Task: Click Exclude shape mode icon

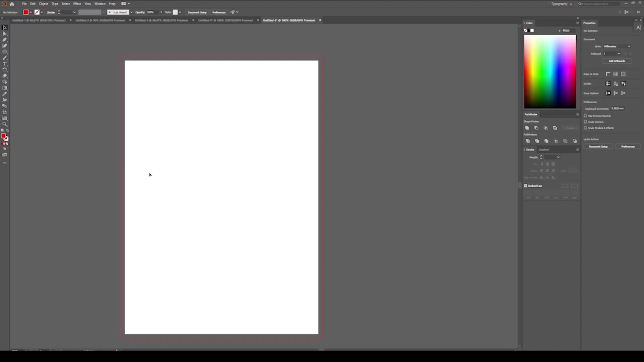Action: coord(555,128)
